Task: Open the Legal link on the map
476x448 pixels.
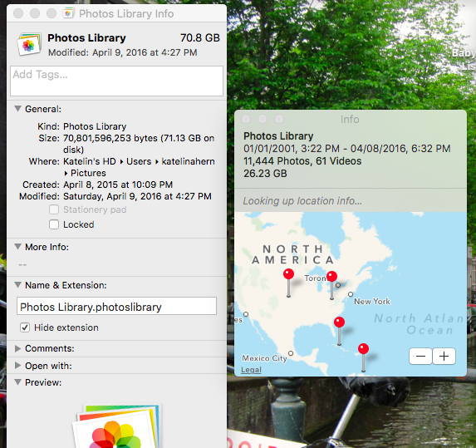Action: [251, 370]
